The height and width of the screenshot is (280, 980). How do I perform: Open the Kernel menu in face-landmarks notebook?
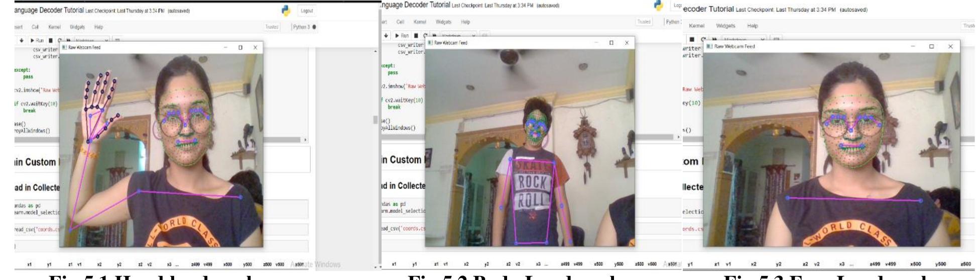[x=697, y=25]
